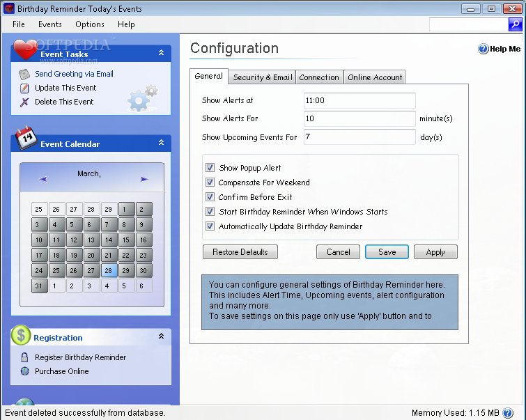Click Purchase Online link

(62, 371)
